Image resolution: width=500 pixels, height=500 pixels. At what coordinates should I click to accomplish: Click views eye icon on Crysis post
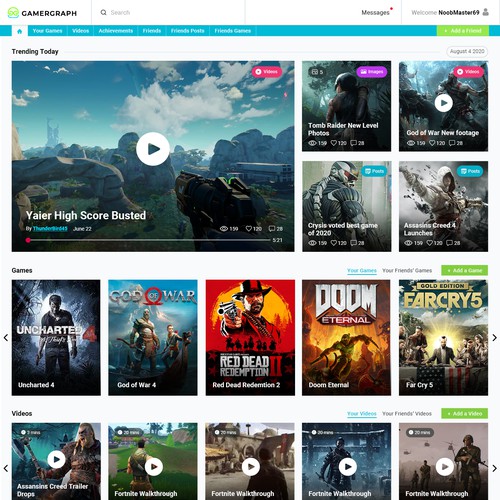coord(312,243)
